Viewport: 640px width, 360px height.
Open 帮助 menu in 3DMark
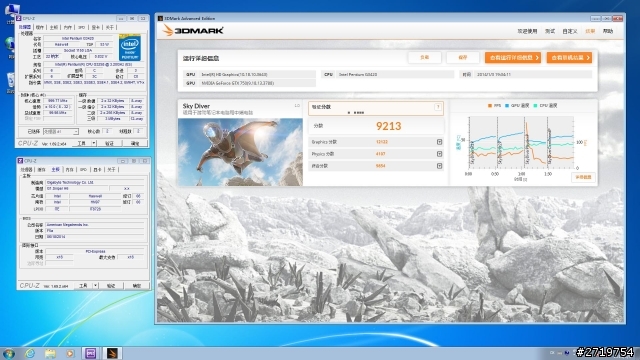tap(608, 31)
